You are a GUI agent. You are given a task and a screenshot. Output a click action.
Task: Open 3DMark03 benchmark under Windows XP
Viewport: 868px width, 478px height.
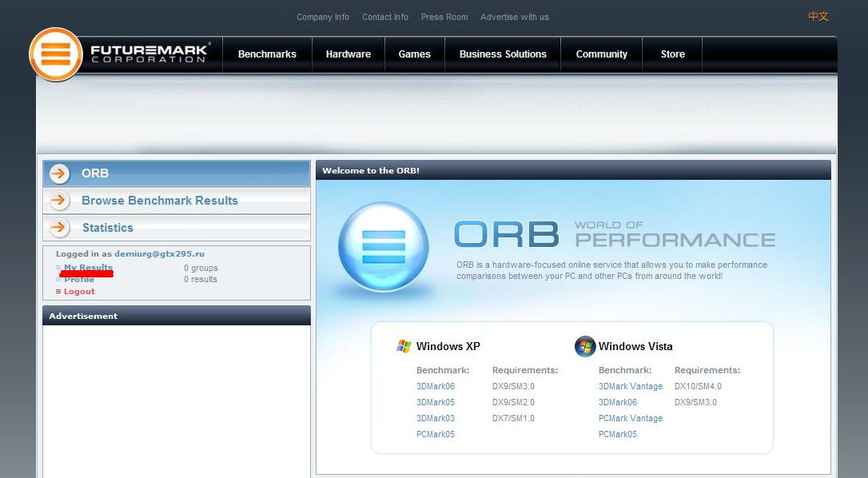tap(435, 418)
